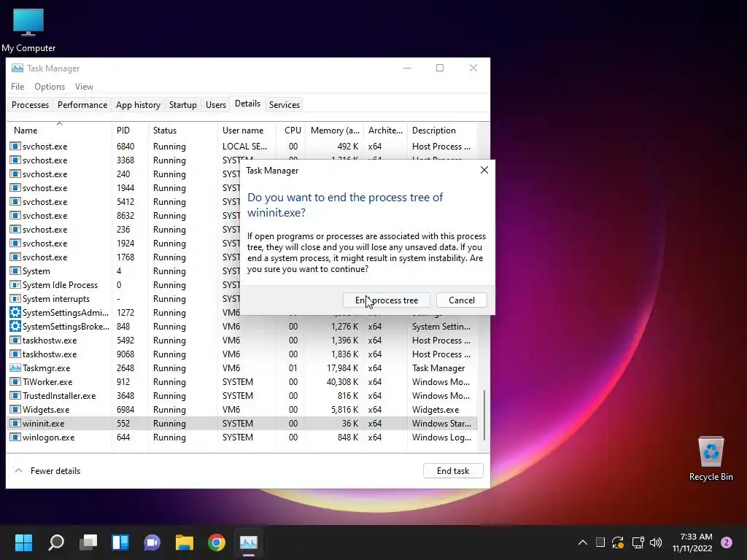Screen dimensions: 747x560
Task: Open the My Computer desktop icon
Action: [x=28, y=29]
